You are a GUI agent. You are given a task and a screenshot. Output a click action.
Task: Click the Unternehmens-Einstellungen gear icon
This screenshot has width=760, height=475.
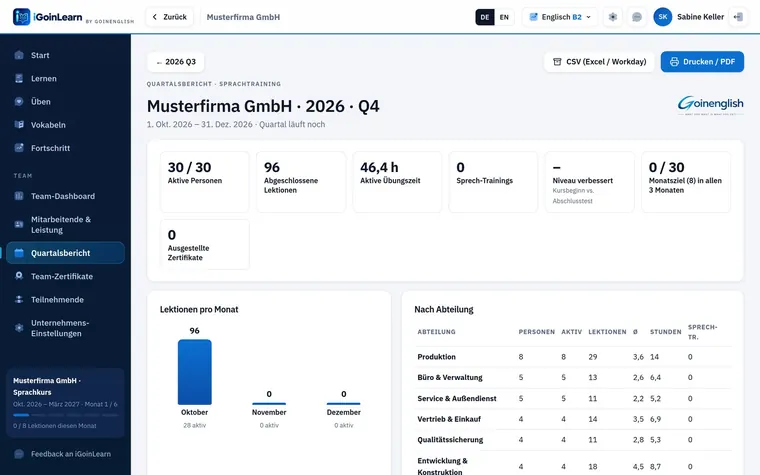(x=19, y=328)
